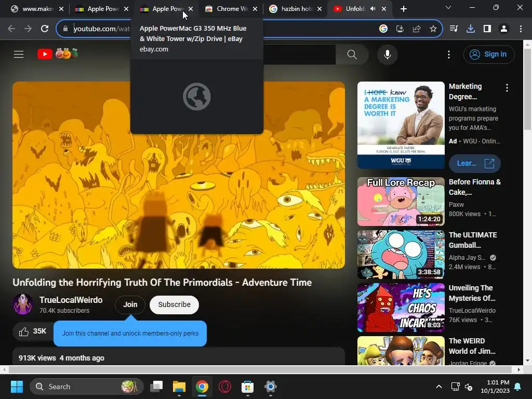Open a new tab with plus button
This screenshot has height=399, width=532.
[x=403, y=9]
